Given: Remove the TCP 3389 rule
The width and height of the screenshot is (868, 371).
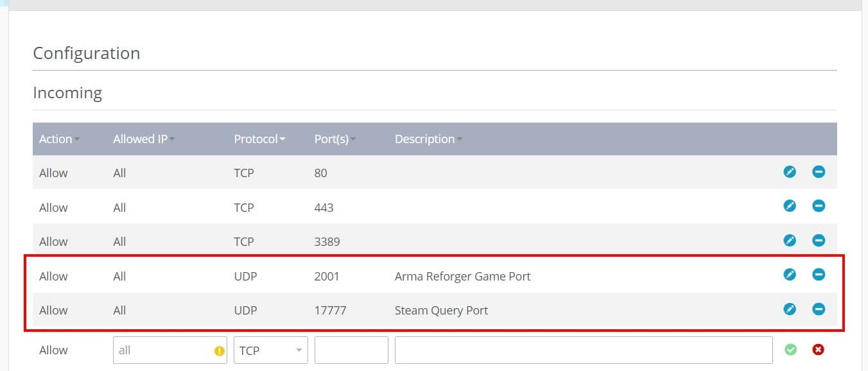Looking at the screenshot, I should click(x=819, y=241).
